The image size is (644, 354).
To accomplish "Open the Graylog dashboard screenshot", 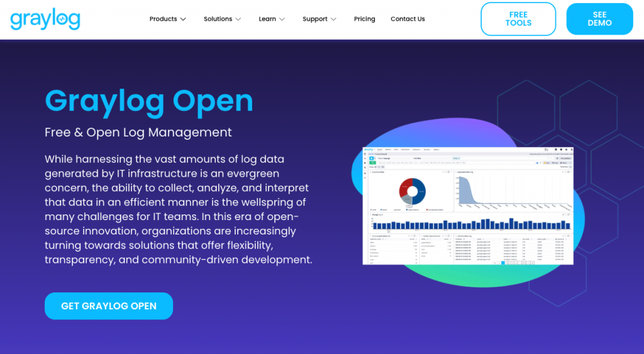I will (x=468, y=206).
